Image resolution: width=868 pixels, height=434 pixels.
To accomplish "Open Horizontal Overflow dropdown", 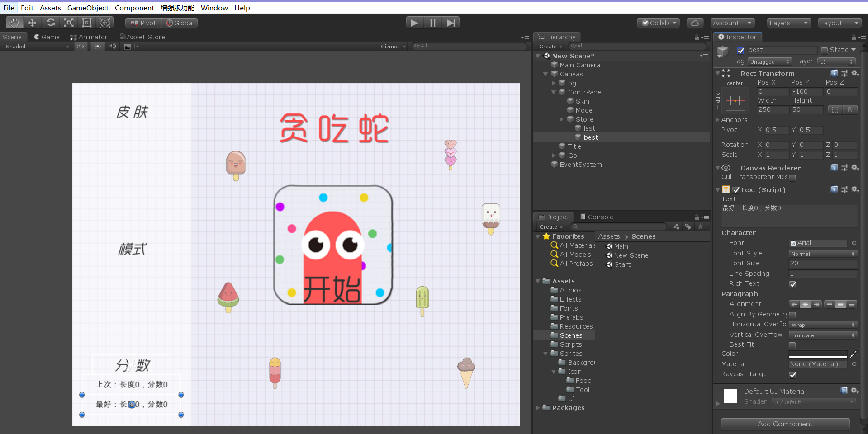I will [823, 325].
